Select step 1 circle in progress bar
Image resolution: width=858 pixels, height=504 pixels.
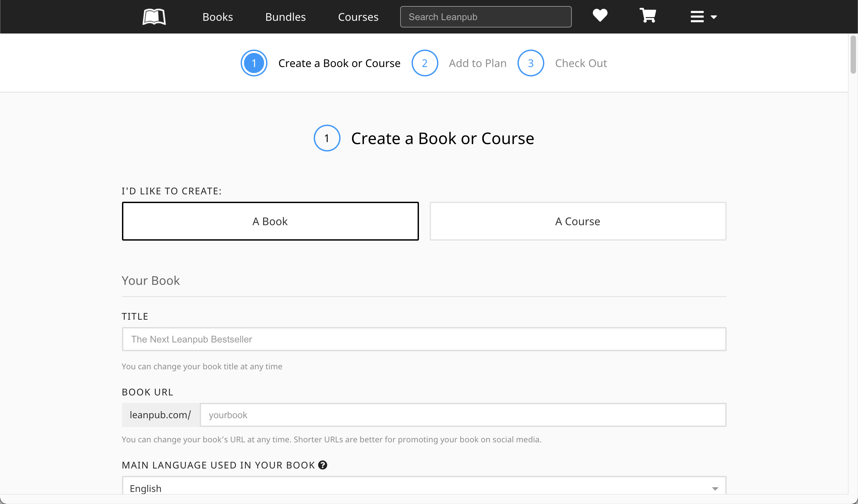pos(254,63)
